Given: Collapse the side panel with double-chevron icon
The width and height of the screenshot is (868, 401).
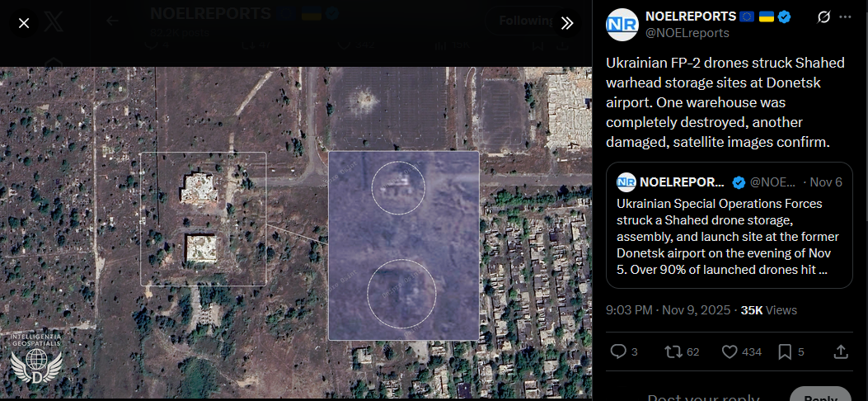Looking at the screenshot, I should (567, 23).
